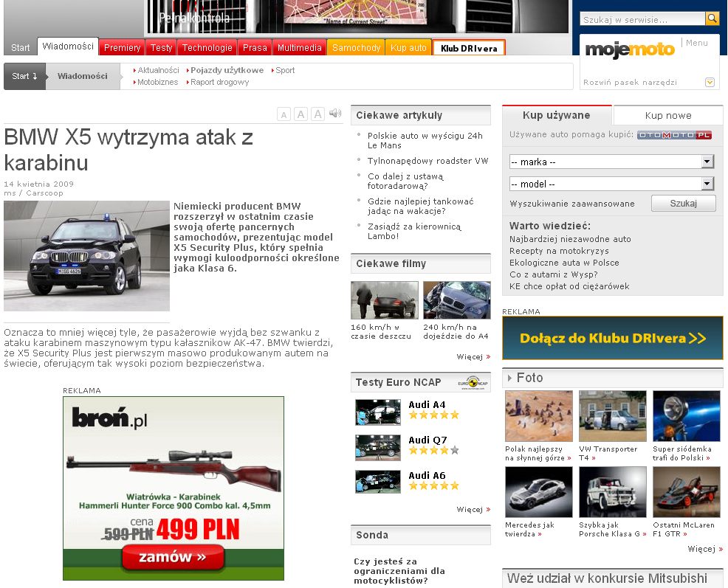The image size is (728, 588).
Task: Go to the Technologie tab
Action: [207, 47]
